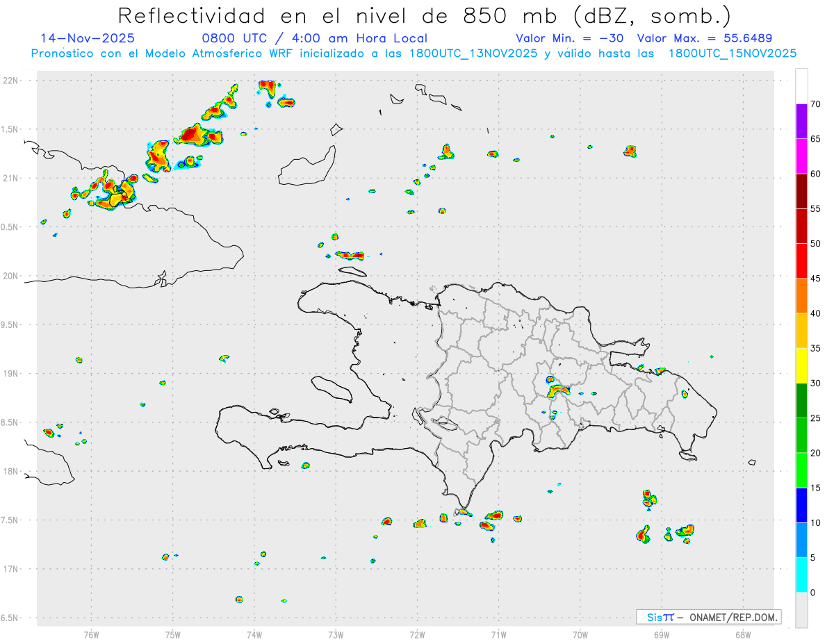Click latitude axis label "20N"
The width and height of the screenshot is (834, 644).
pos(12,276)
